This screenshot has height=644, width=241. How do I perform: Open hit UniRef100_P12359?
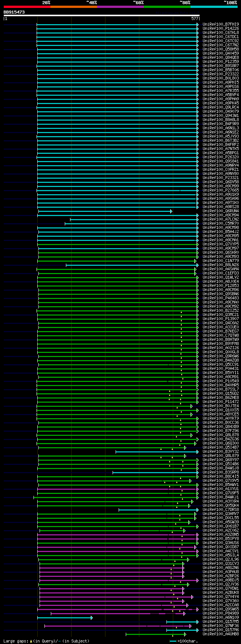pos(221,61)
